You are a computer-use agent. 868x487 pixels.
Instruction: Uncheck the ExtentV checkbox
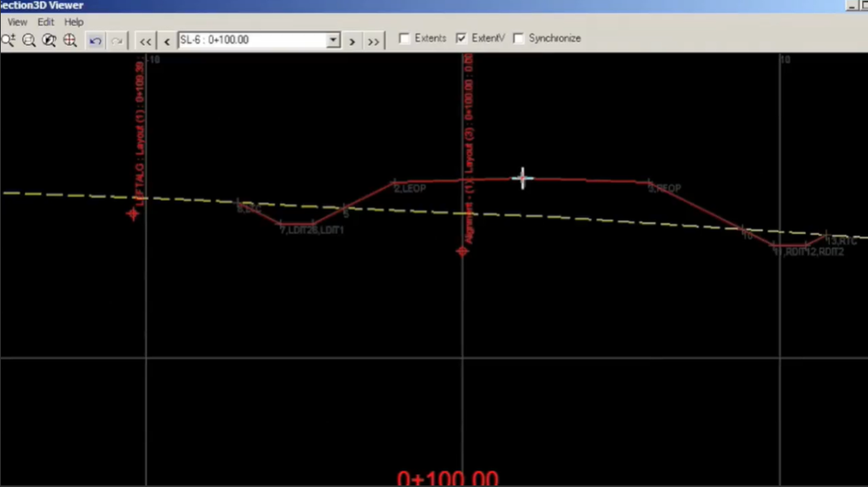[x=461, y=38]
